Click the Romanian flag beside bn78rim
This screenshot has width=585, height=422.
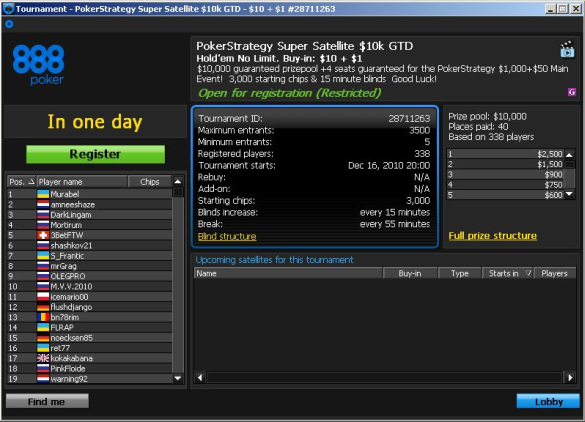click(43, 317)
